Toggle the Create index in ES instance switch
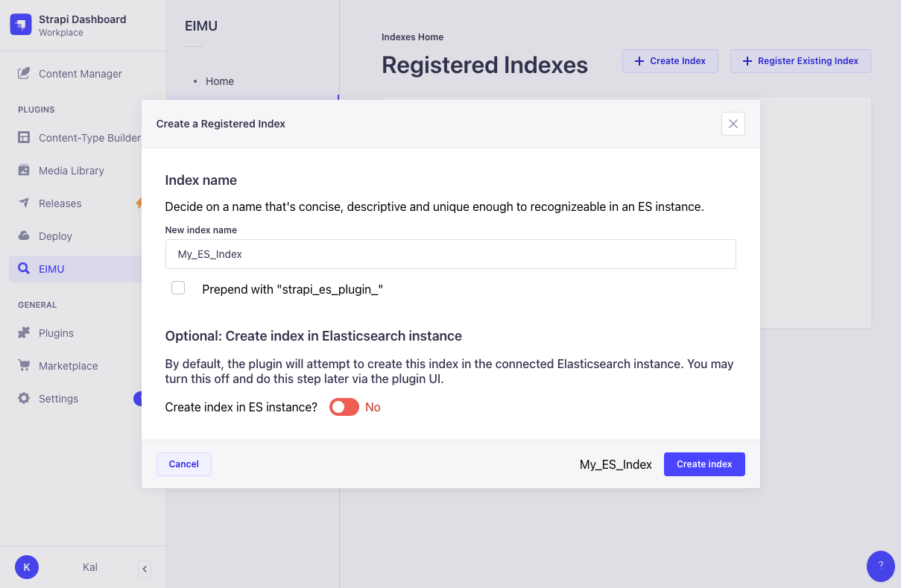901x588 pixels. (x=344, y=407)
